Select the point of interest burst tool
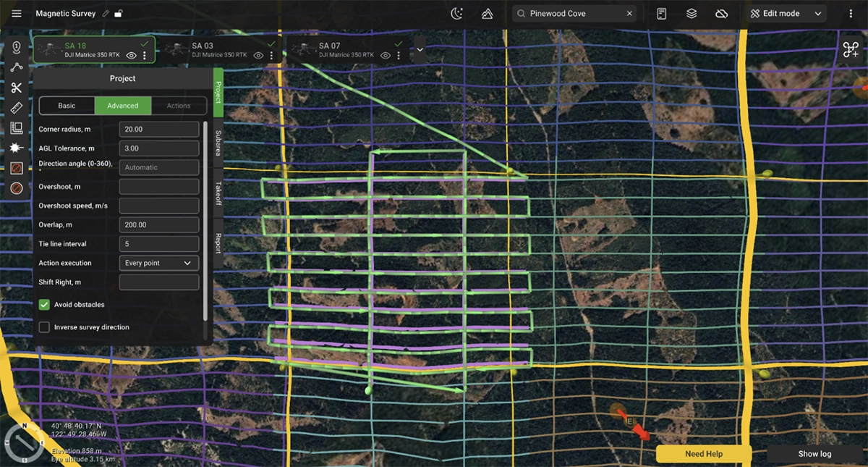The height and width of the screenshot is (467, 868). coord(17,148)
